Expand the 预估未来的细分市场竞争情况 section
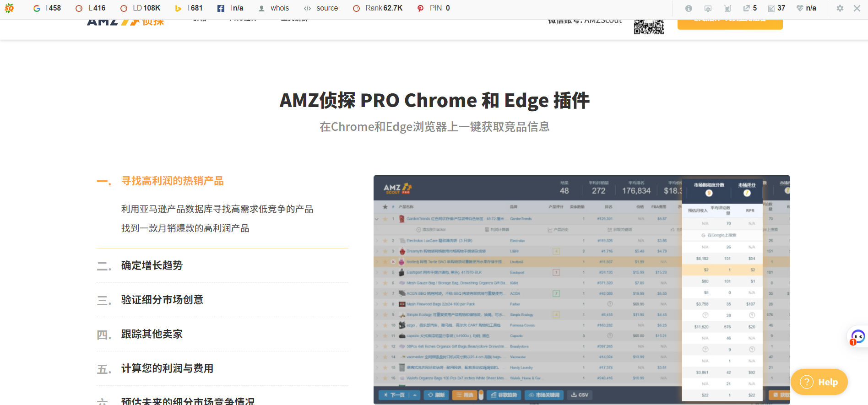The width and height of the screenshot is (868, 405). [188, 401]
